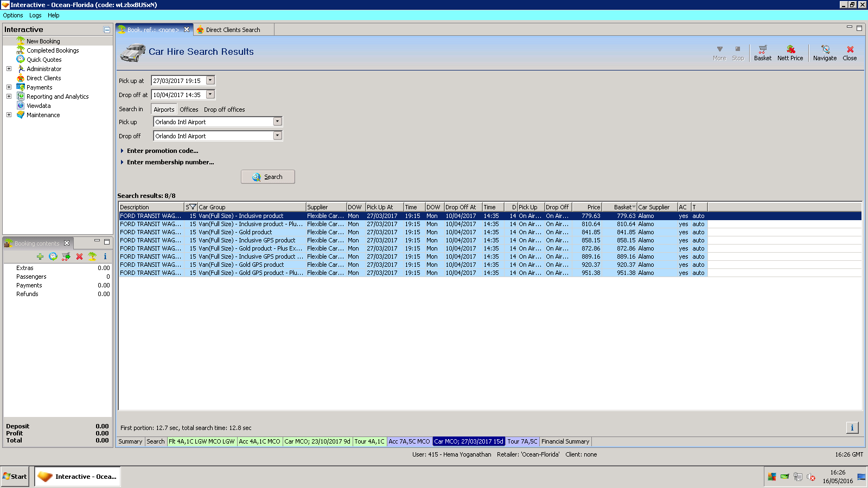Image resolution: width=868 pixels, height=488 pixels.
Task: Click the cart with green arrow icon
Action: pyautogui.click(x=66, y=256)
